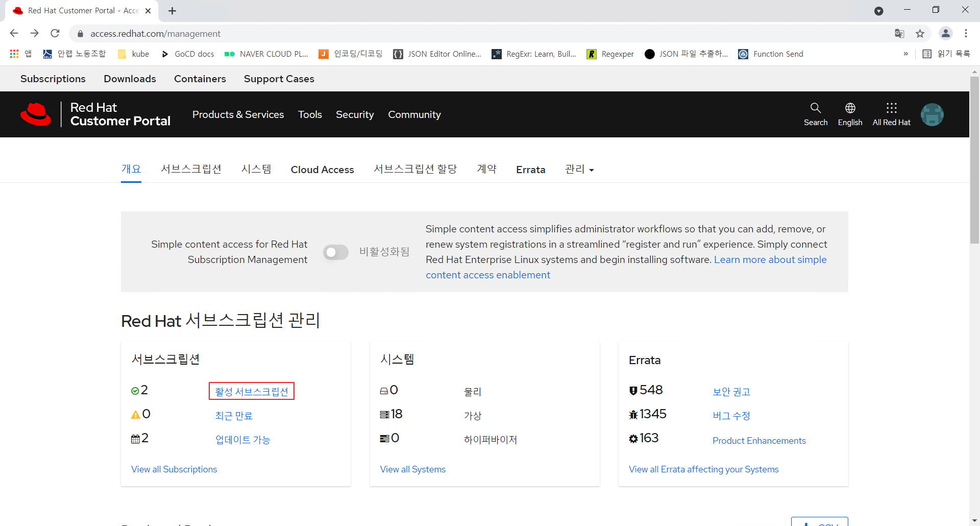Open Learn more about simple content access link
This screenshot has height=526, width=980.
[x=770, y=259]
